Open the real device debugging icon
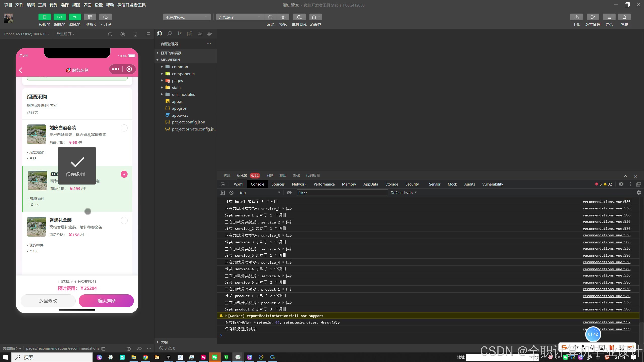The height and width of the screenshot is (362, 644). pos(299,17)
